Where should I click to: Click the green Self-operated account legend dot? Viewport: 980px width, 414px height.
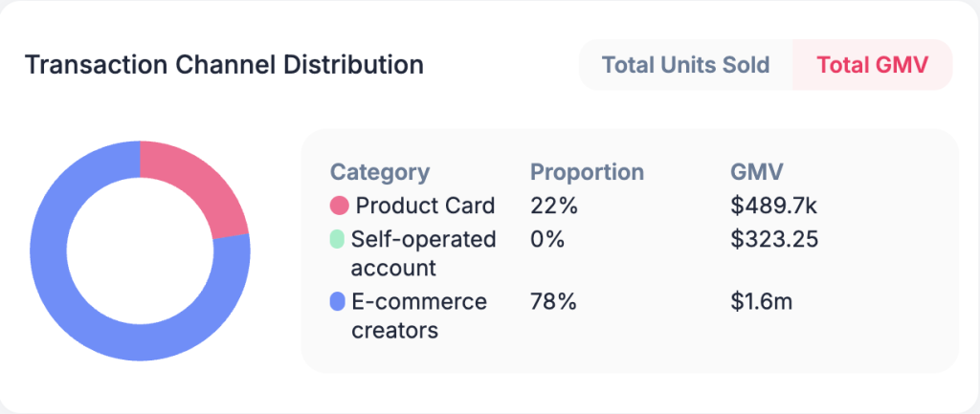click(337, 239)
